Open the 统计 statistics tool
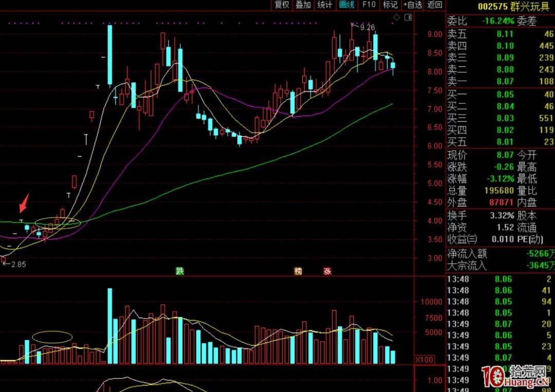The height and width of the screenshot is (392, 555). (x=325, y=5)
